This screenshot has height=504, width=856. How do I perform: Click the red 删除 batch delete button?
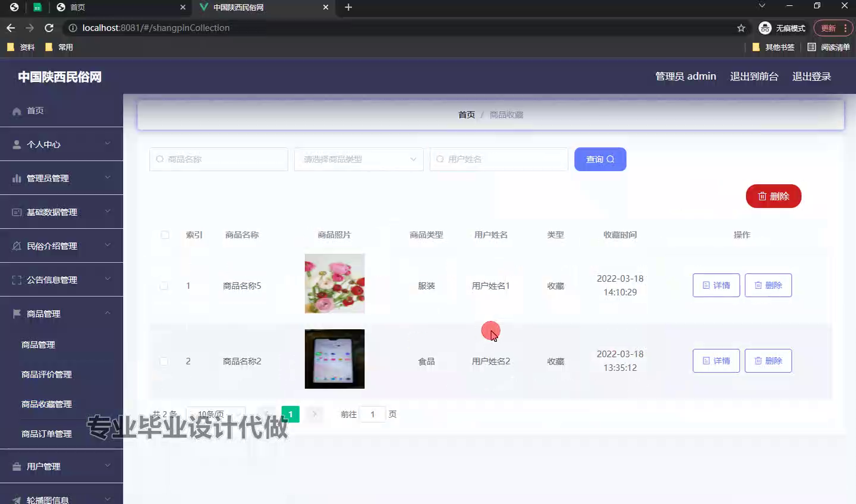click(x=773, y=196)
